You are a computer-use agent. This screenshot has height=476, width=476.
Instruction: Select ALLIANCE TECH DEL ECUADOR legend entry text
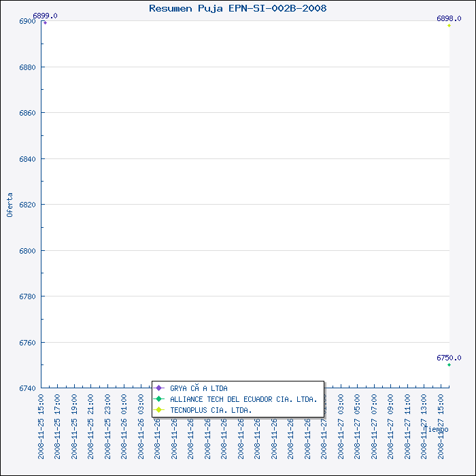[x=243, y=399]
